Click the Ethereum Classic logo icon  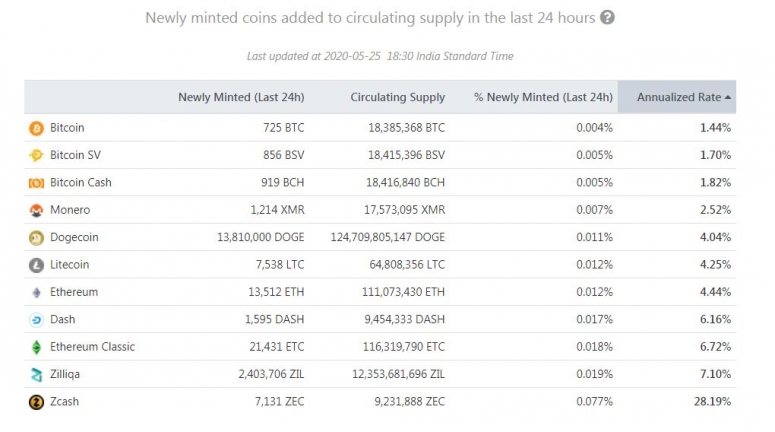(x=37, y=347)
